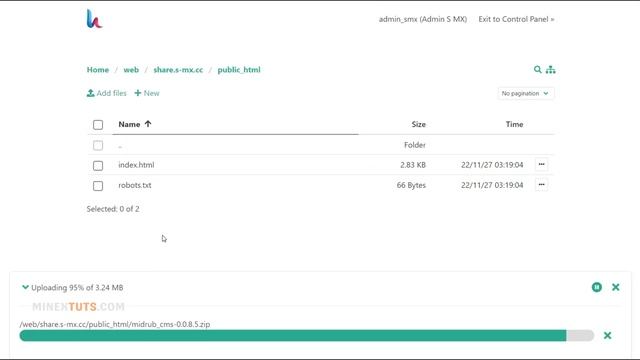The width and height of the screenshot is (640, 360).
Task: Open public_html breadcrumb
Action: tap(239, 70)
